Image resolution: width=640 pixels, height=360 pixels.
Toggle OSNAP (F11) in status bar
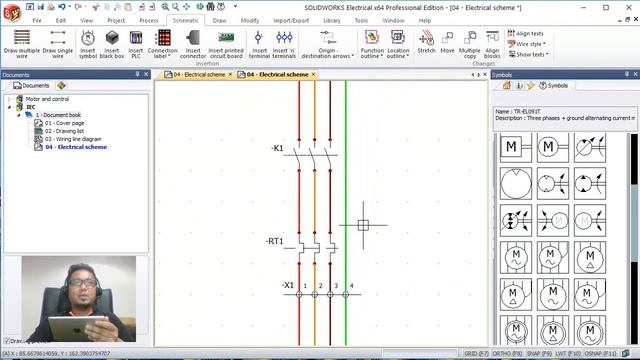pyautogui.click(x=600, y=353)
